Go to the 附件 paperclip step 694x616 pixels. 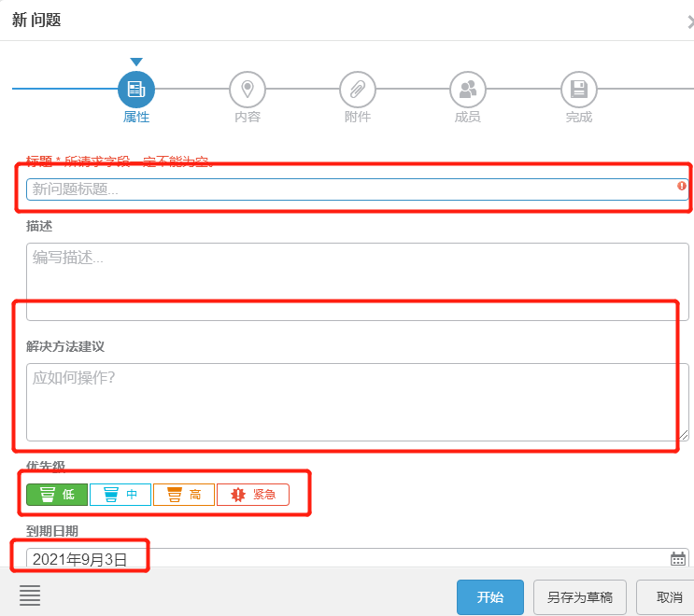point(358,90)
